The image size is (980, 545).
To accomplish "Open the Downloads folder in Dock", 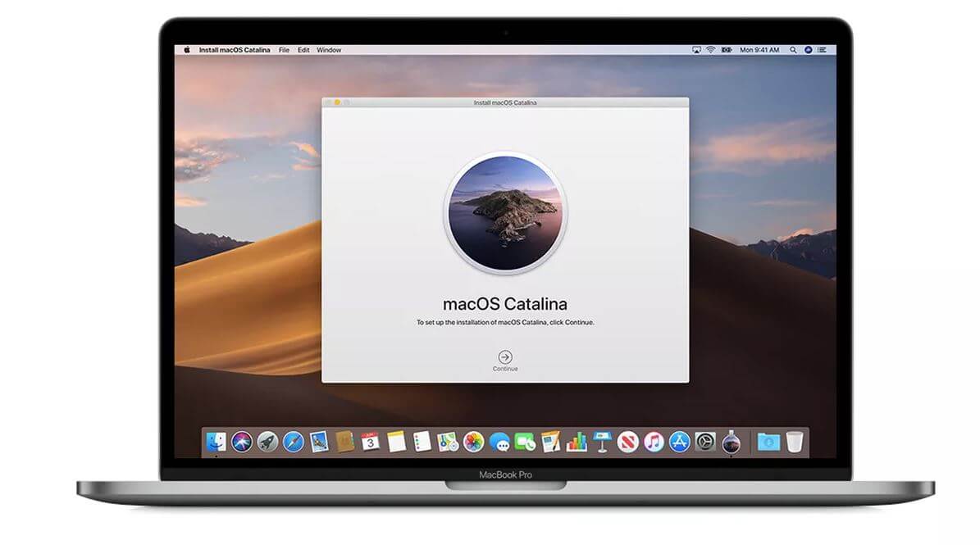I will [768, 442].
